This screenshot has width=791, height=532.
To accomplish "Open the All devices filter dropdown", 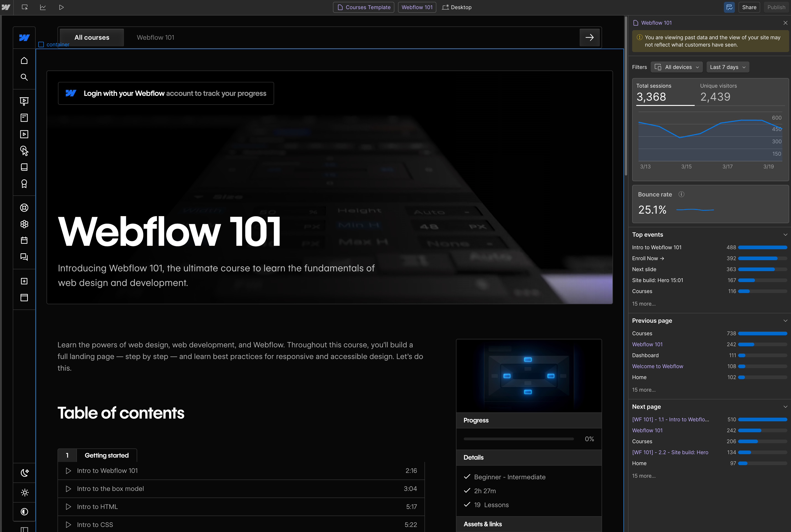I will point(677,67).
